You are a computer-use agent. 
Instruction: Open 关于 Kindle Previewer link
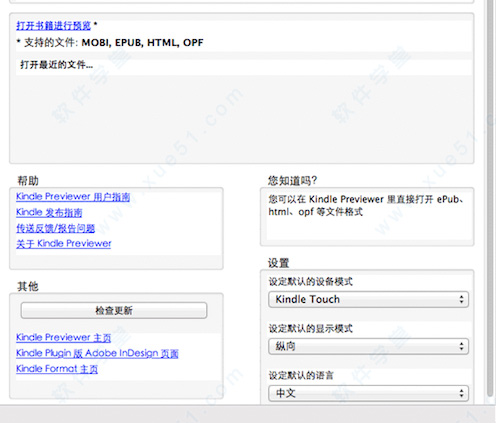pos(63,243)
